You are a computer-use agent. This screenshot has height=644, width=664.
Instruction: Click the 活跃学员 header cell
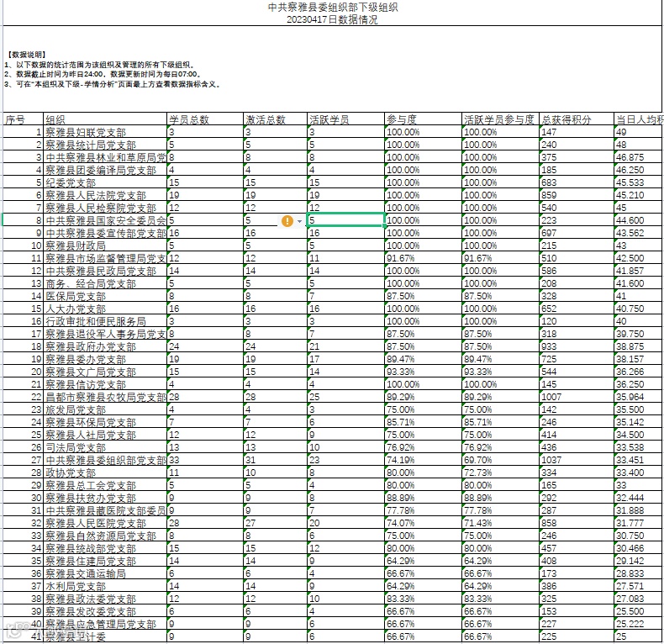point(345,119)
